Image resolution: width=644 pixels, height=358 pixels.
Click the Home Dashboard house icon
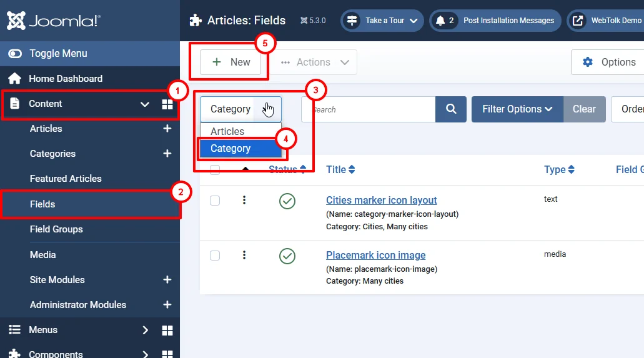pos(15,79)
